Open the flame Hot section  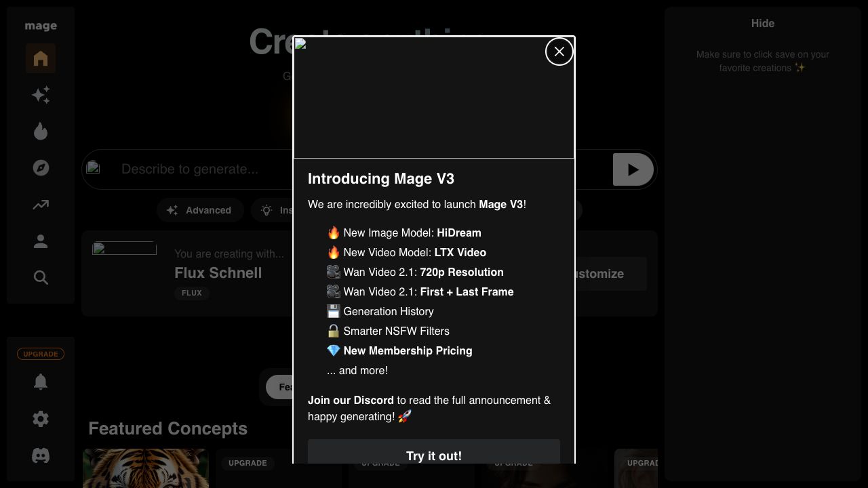(41, 131)
